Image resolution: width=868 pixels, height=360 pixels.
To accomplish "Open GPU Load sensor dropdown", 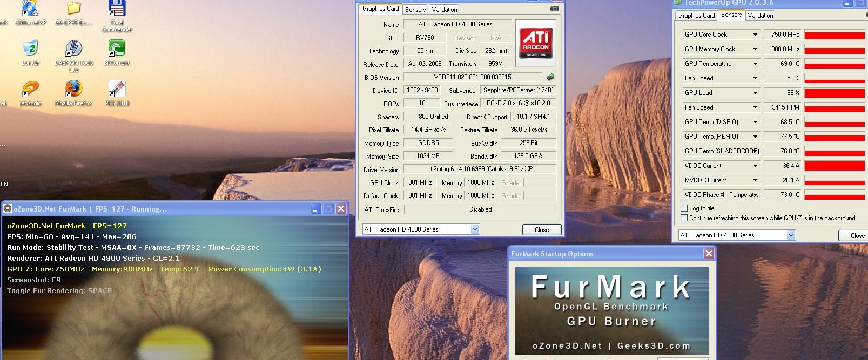I will (756, 93).
